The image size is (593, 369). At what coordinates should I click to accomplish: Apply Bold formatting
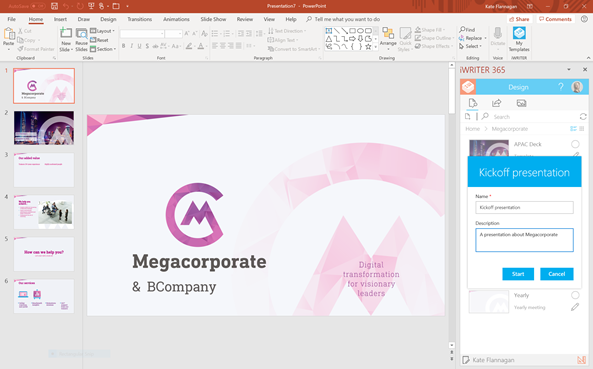click(x=123, y=46)
